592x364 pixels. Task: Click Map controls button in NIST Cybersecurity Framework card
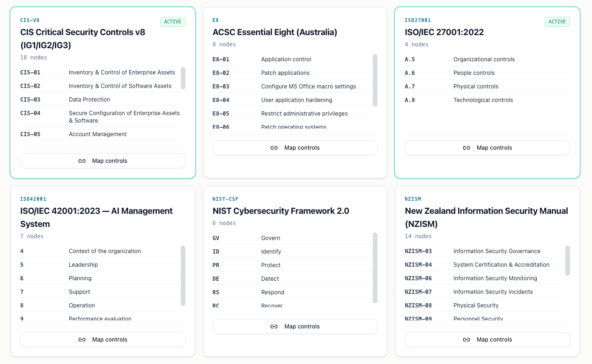[x=295, y=327]
